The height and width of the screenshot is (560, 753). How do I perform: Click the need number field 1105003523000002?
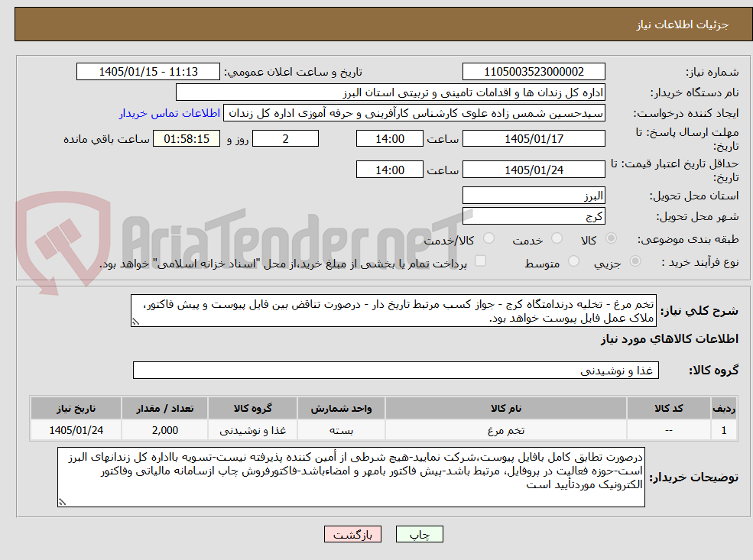[534, 72]
